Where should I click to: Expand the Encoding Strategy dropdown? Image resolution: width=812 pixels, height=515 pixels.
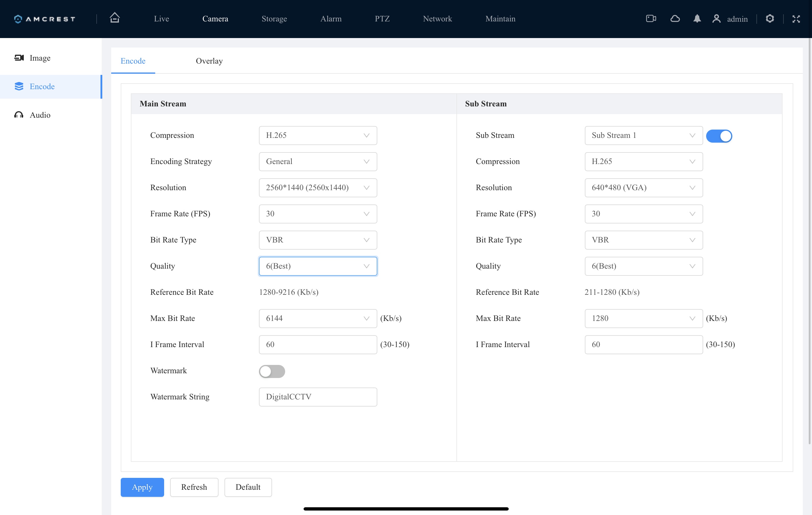pos(318,161)
